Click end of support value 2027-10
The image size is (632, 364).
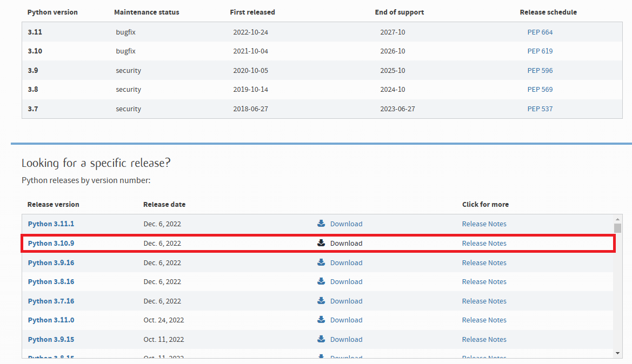[x=392, y=32]
